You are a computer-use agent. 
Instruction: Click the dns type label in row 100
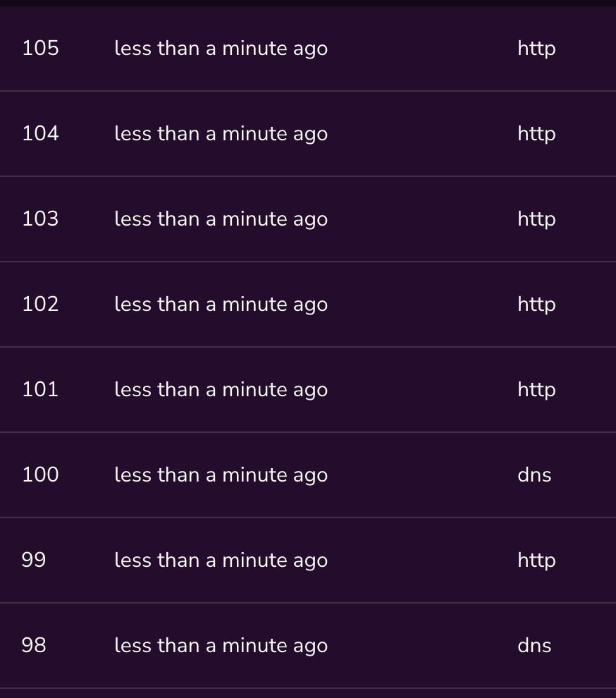[534, 475]
